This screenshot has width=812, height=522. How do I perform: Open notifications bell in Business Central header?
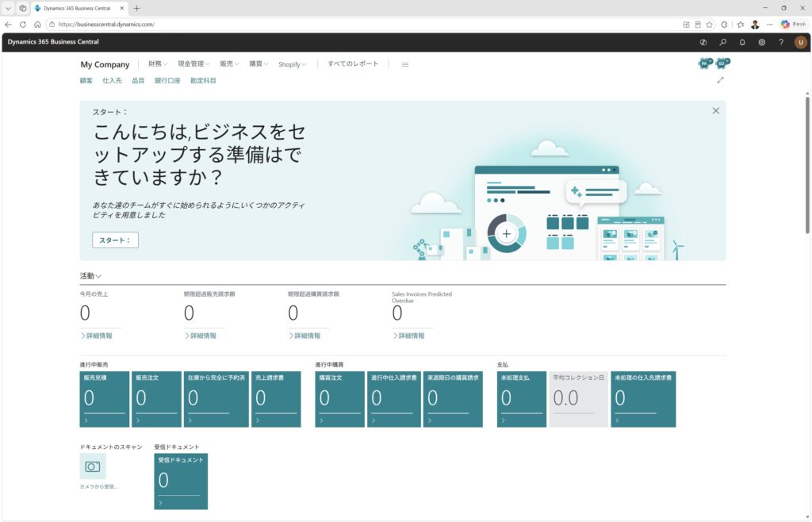point(742,43)
